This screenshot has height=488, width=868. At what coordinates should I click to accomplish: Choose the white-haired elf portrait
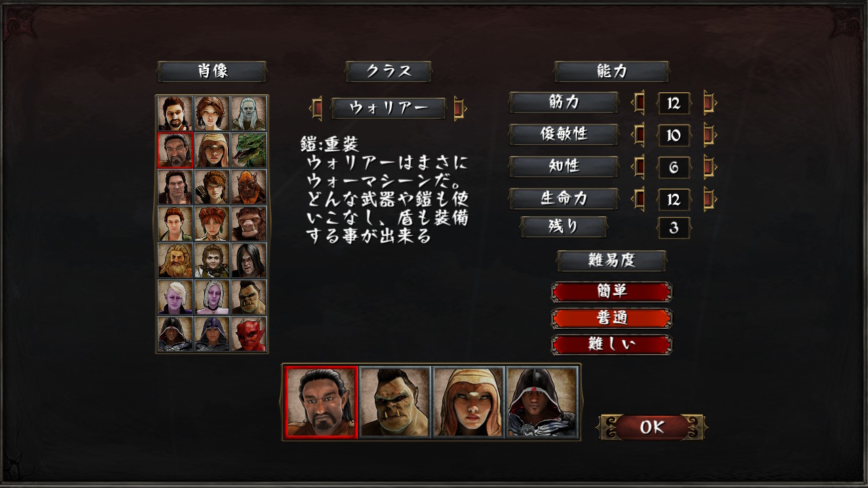pyautogui.click(x=249, y=113)
